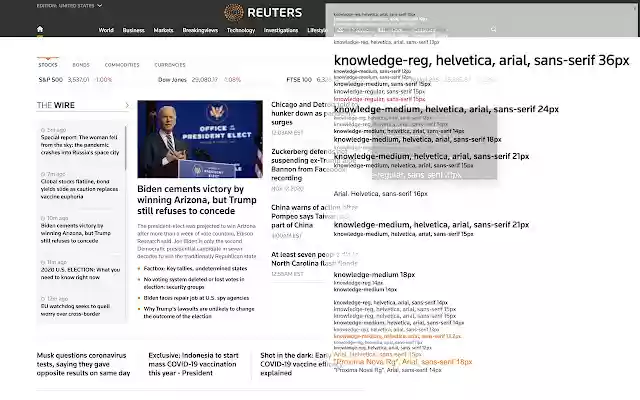Click the Home icon in navigation bar
The image size is (640, 400).
[40, 29]
